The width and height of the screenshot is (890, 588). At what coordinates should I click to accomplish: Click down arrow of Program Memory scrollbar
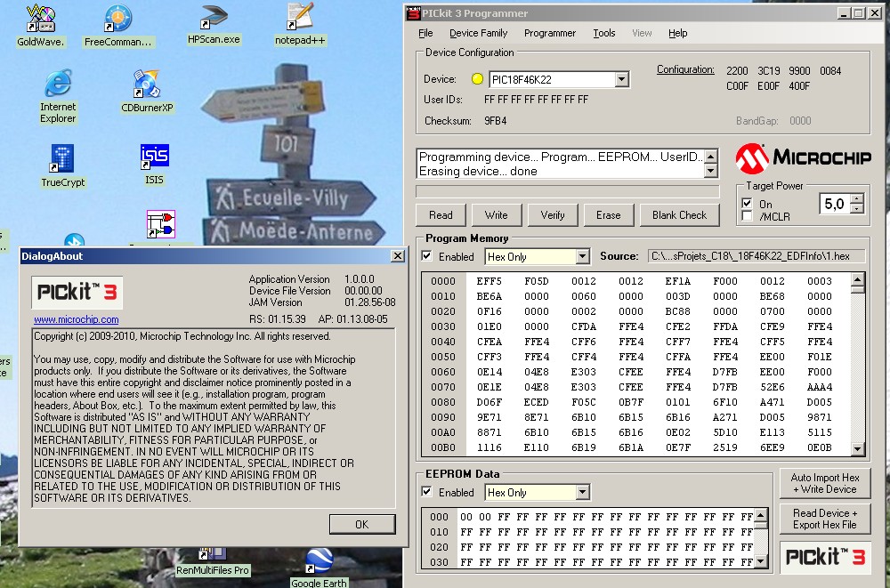[x=857, y=449]
